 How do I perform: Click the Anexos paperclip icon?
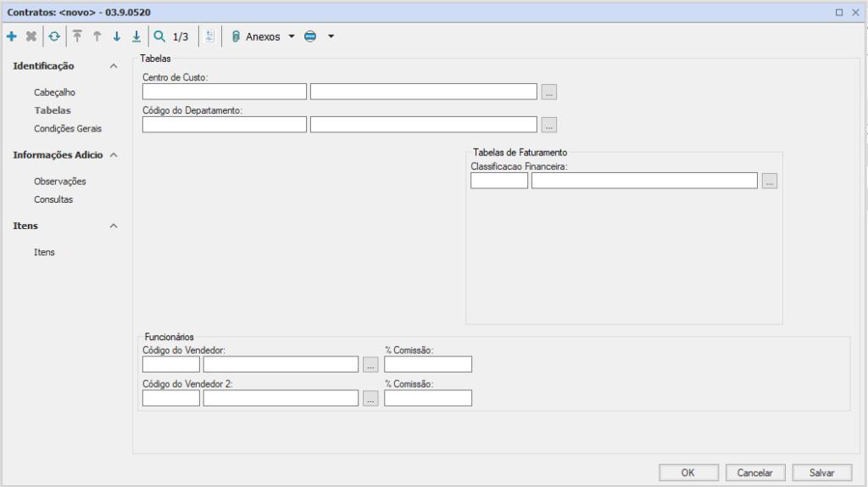(x=236, y=36)
